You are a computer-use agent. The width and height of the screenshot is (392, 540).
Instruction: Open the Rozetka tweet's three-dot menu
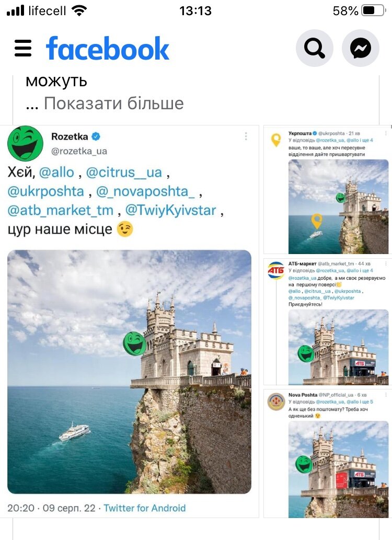point(246,136)
